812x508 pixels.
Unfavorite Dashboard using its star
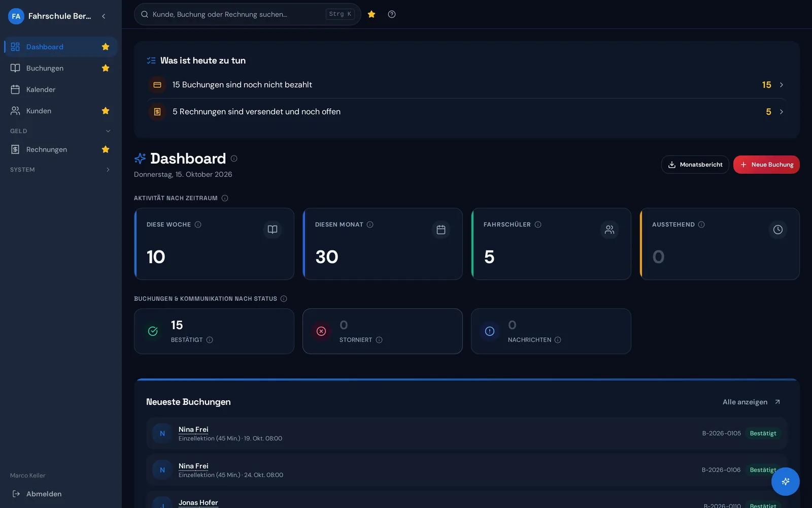tap(106, 47)
